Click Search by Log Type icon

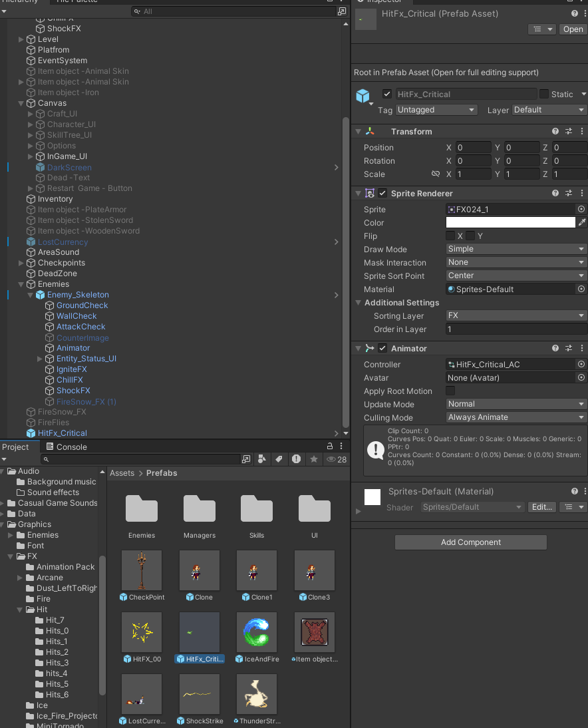tap(296, 459)
